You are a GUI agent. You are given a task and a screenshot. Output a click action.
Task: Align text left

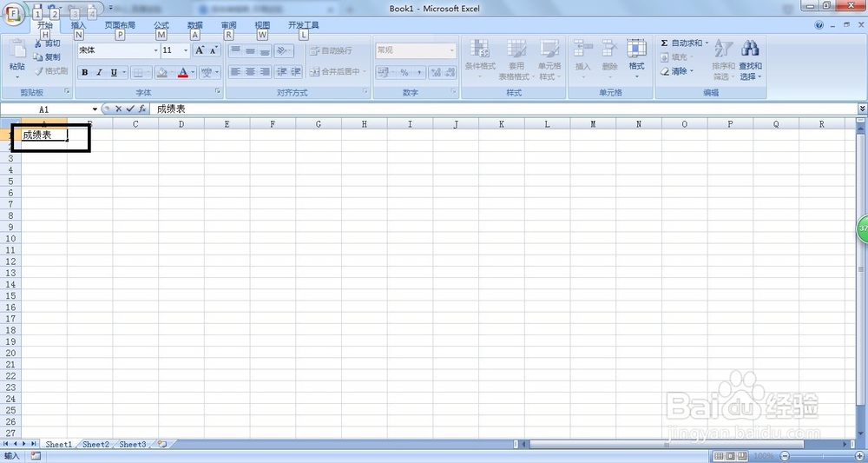(235, 71)
